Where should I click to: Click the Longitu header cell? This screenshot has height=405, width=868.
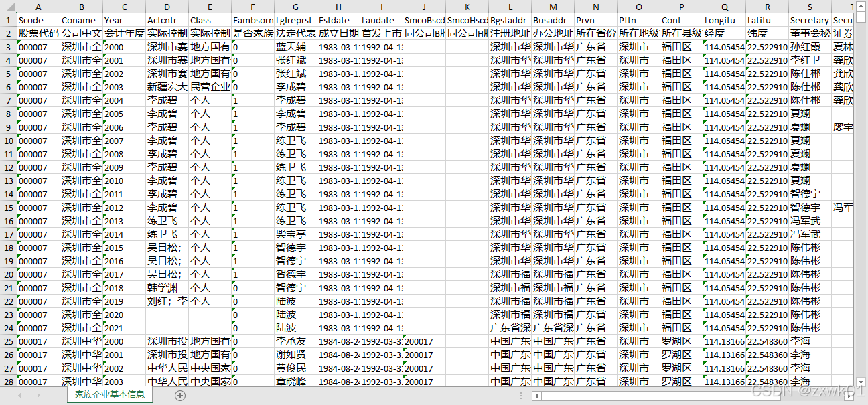724,20
